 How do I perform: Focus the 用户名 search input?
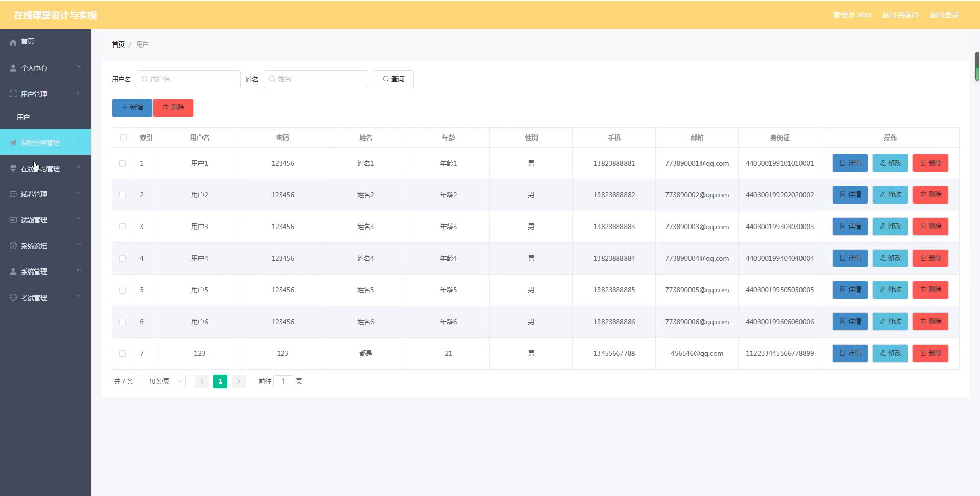pyautogui.click(x=189, y=79)
